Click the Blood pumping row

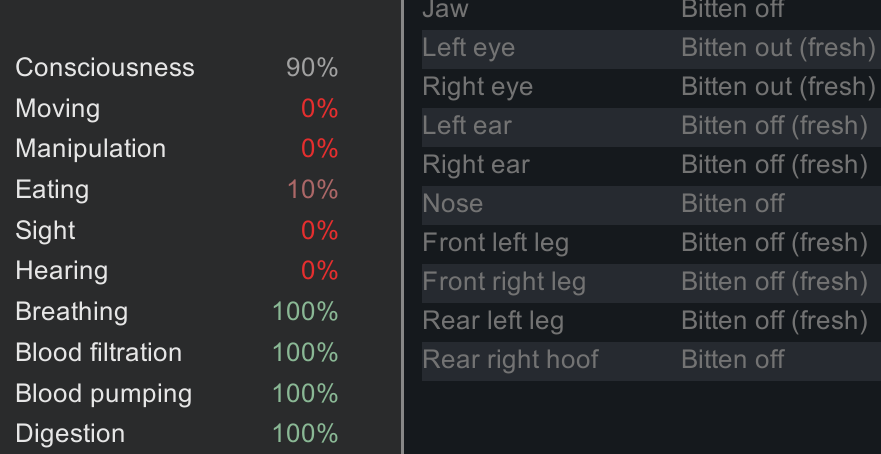point(176,393)
